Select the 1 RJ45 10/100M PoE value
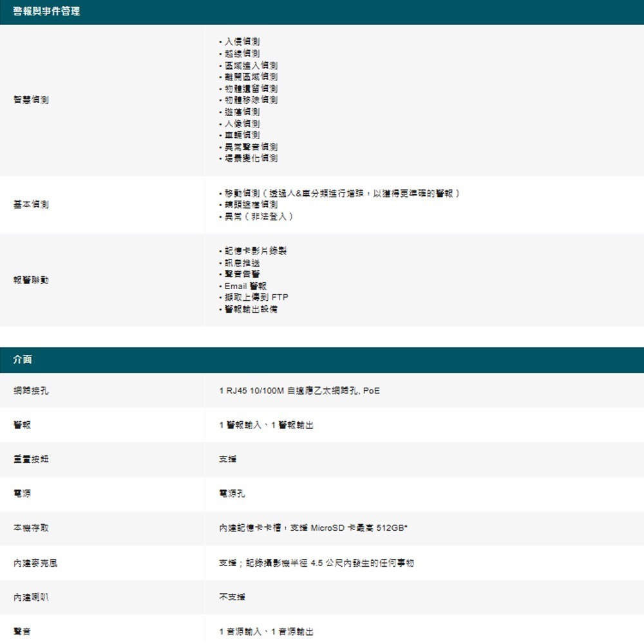Viewport: 644px width, 644px height. pyautogui.click(x=299, y=391)
